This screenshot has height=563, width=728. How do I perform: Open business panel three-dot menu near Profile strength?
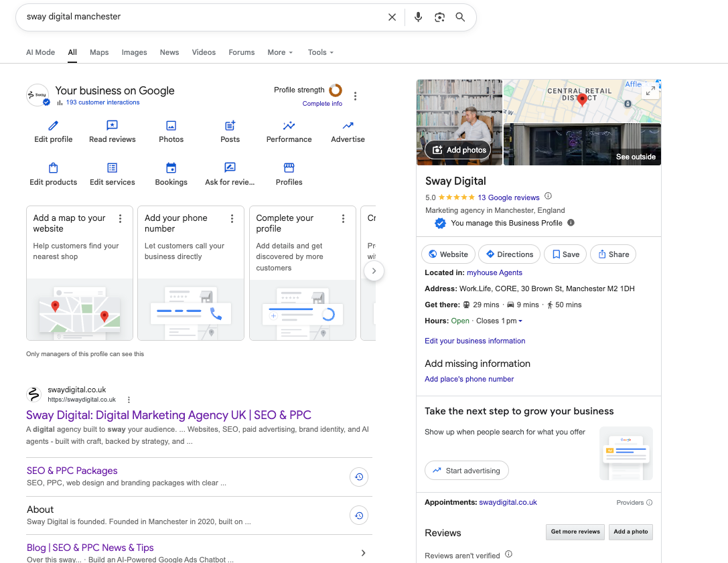[x=355, y=96]
